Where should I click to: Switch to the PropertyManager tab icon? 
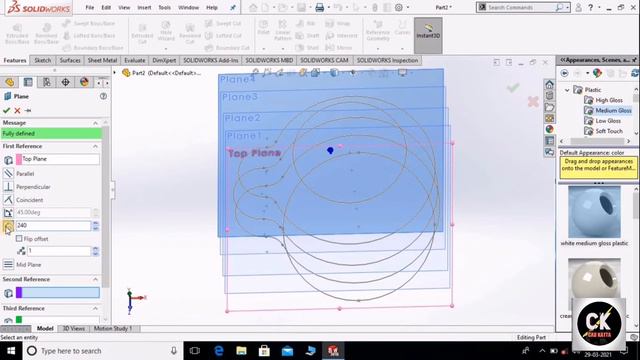coord(28,82)
